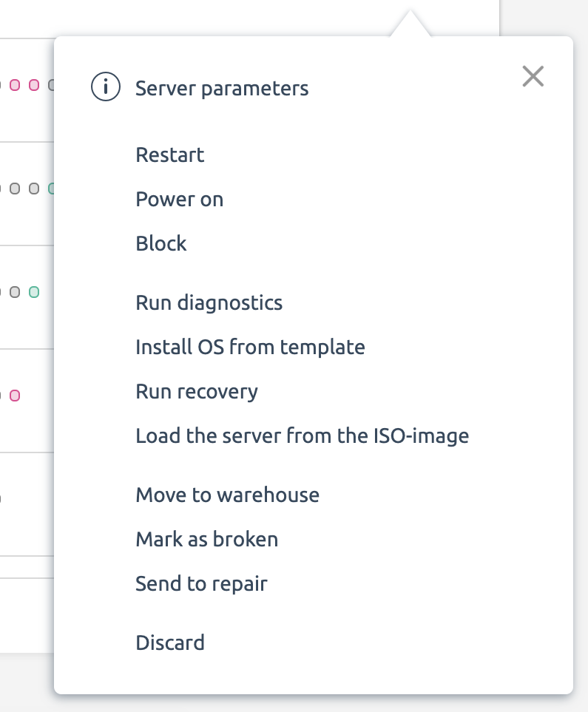588x712 pixels.
Task: Choose Run recovery
Action: (197, 391)
